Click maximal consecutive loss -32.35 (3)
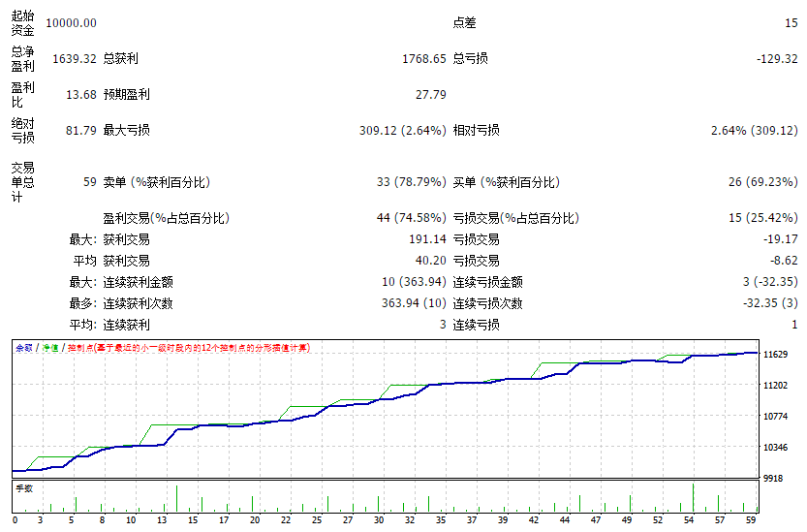This screenshot has width=807, height=532. (x=770, y=302)
